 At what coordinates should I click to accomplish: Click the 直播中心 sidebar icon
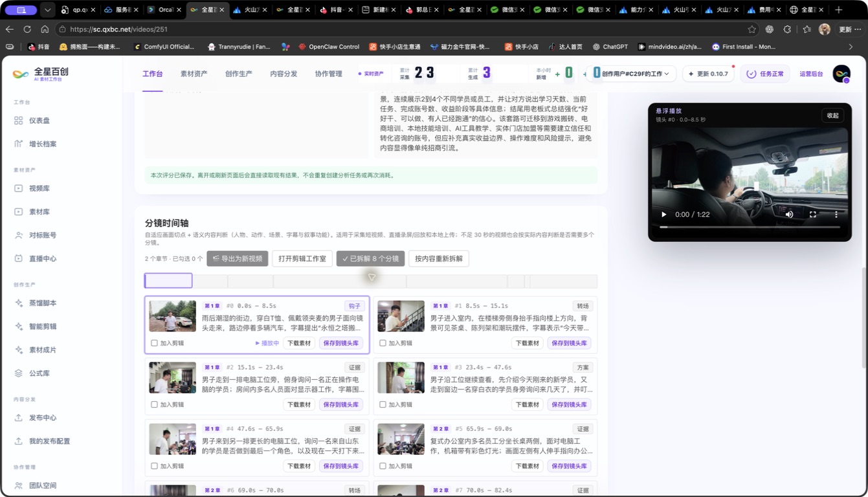[x=18, y=258]
